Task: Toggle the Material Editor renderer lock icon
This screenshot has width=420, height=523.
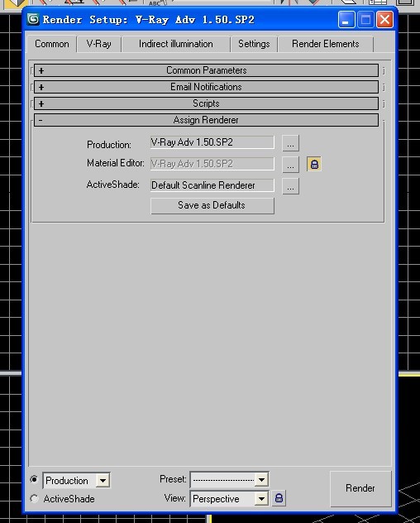Action: pyautogui.click(x=314, y=164)
